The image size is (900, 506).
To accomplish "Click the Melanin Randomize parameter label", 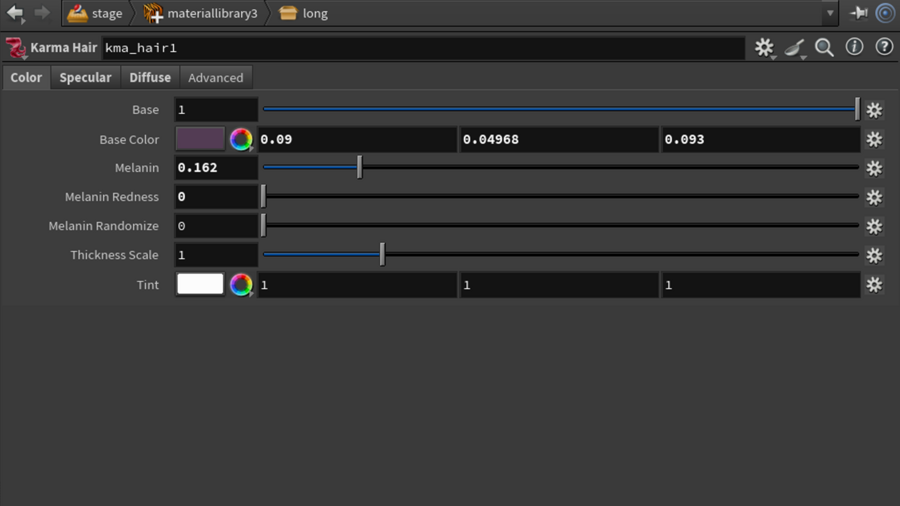I will point(103,226).
